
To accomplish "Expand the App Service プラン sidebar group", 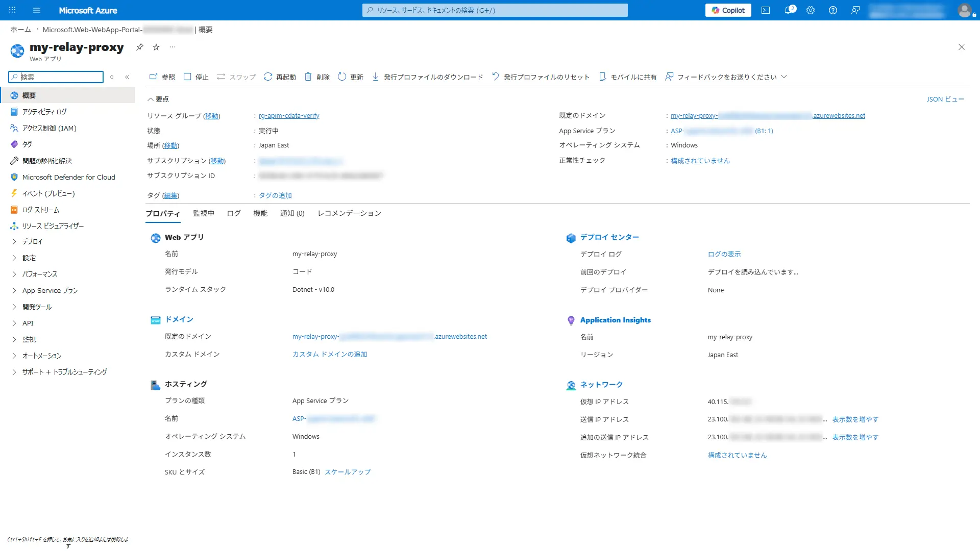I will pyautogui.click(x=67, y=290).
